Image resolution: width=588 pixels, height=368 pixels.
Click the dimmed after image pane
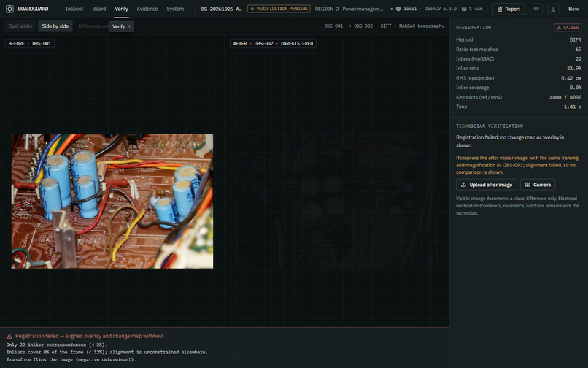tap(337, 201)
